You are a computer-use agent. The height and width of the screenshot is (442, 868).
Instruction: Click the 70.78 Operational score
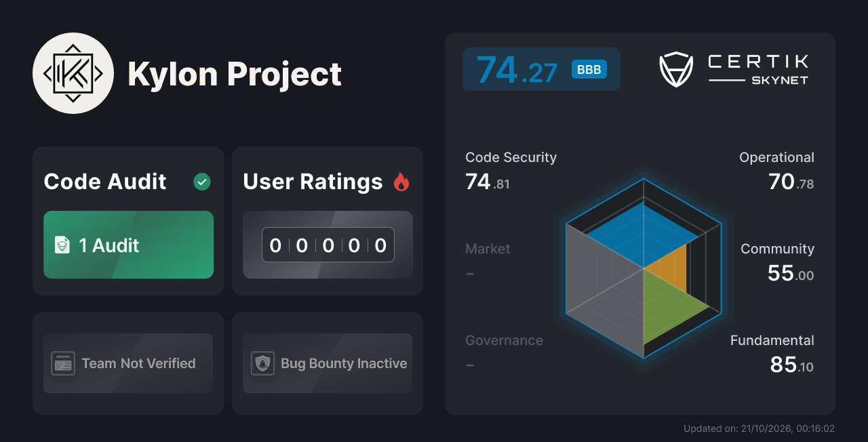(791, 182)
